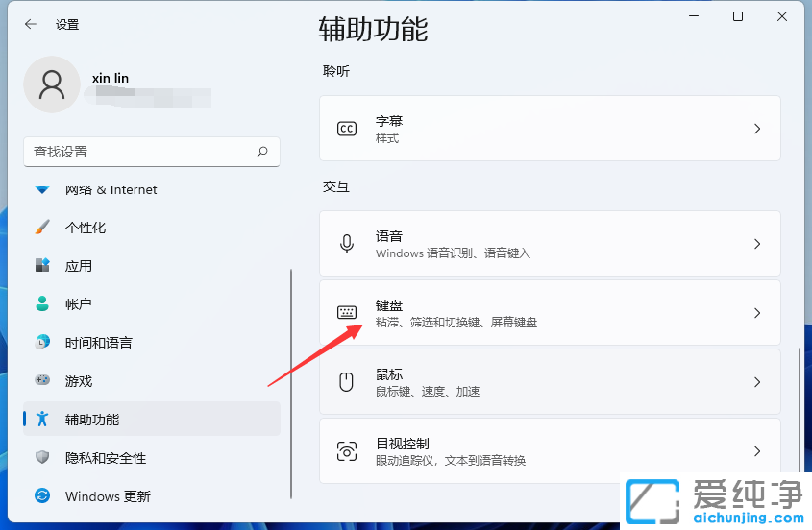Click the 聆听 section heading
Viewport: 812px width, 530px height.
click(336, 71)
